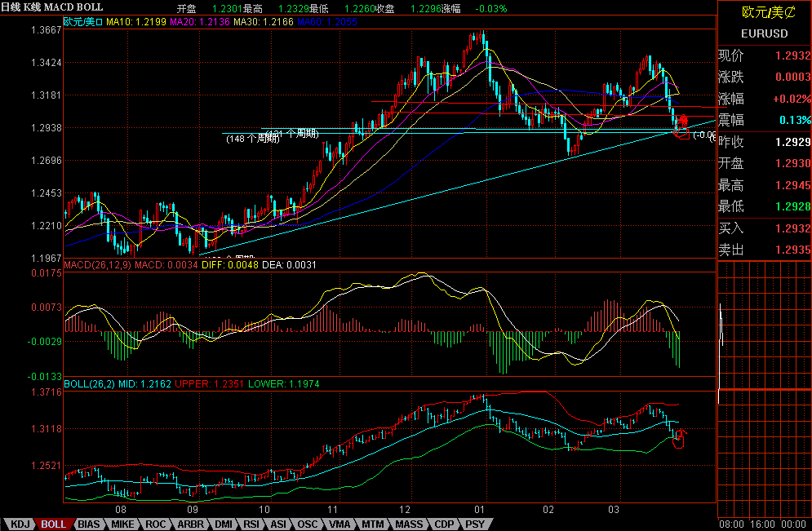Click the MA10: 1.2199 legend value
Screen dimensions: 812x531
[x=136, y=22]
